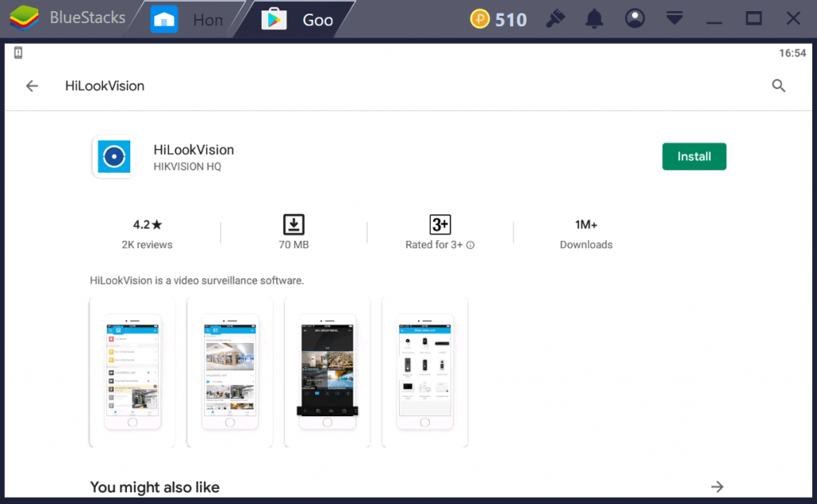Expand You might also like arrow
The width and height of the screenshot is (817, 504).
tap(717, 486)
